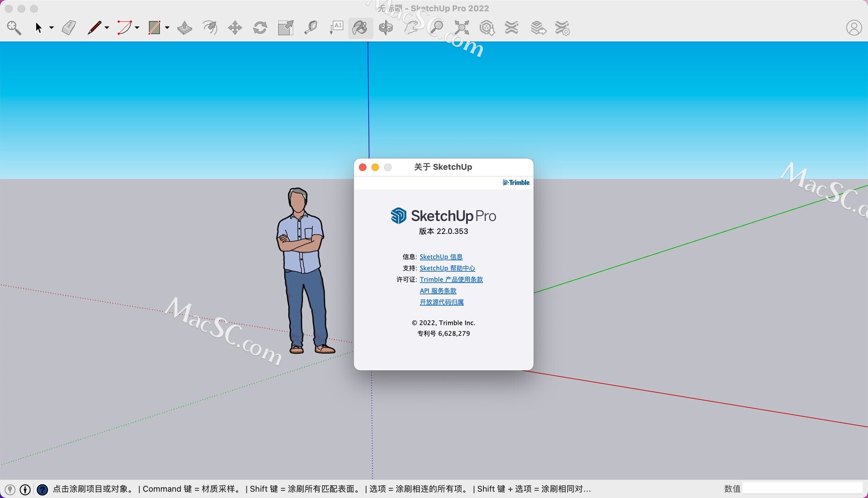Expand the Select tool dropdown arrow
Screen dimensions: 868x498
click(52, 28)
